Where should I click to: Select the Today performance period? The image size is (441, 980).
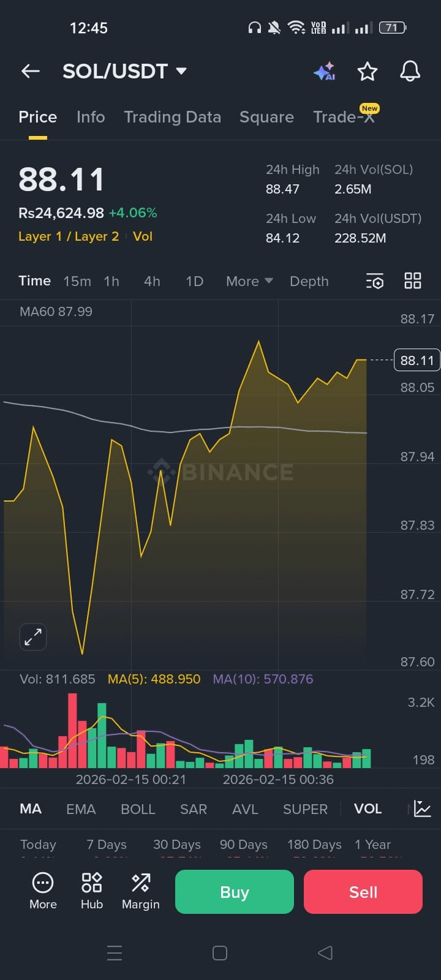pos(38,845)
